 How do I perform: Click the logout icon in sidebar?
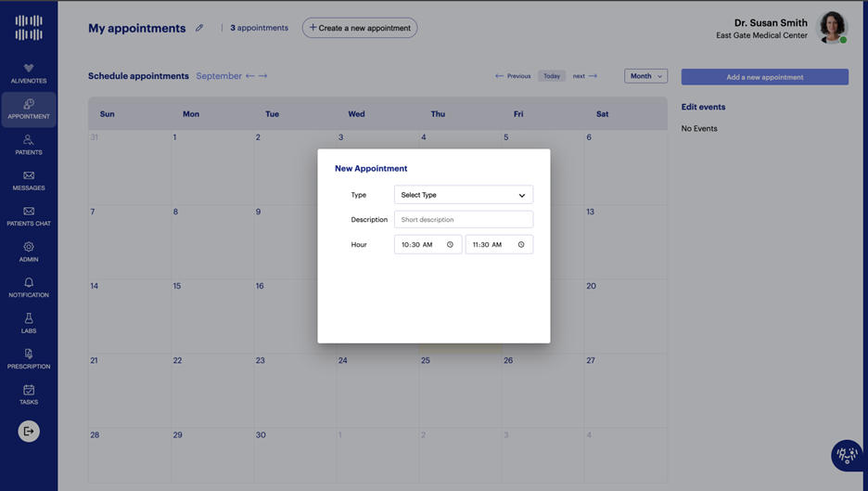click(x=29, y=431)
